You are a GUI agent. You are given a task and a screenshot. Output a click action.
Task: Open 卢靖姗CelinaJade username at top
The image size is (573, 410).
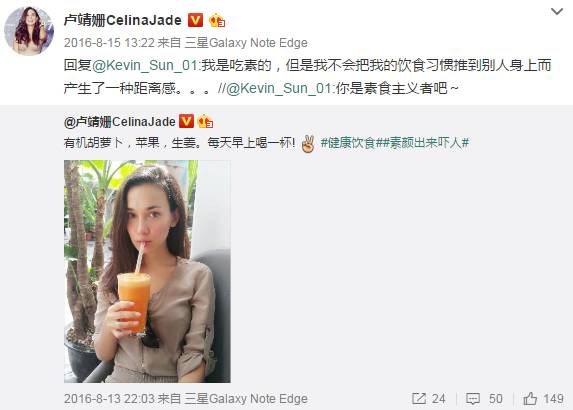tap(123, 20)
